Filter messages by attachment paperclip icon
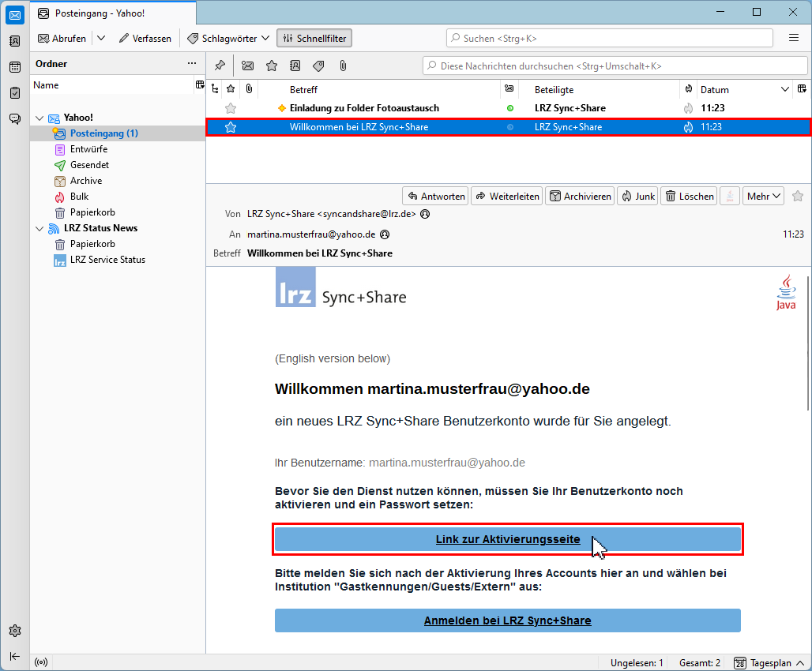Image resolution: width=812 pixels, height=671 pixels. point(343,66)
